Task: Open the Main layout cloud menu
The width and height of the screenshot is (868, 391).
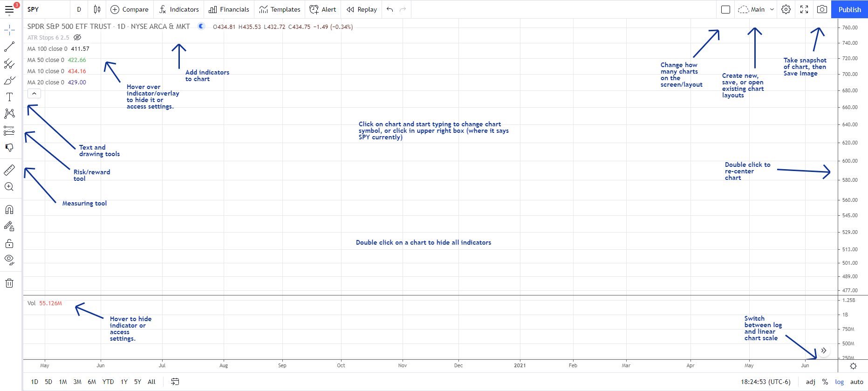Action: tap(751, 9)
